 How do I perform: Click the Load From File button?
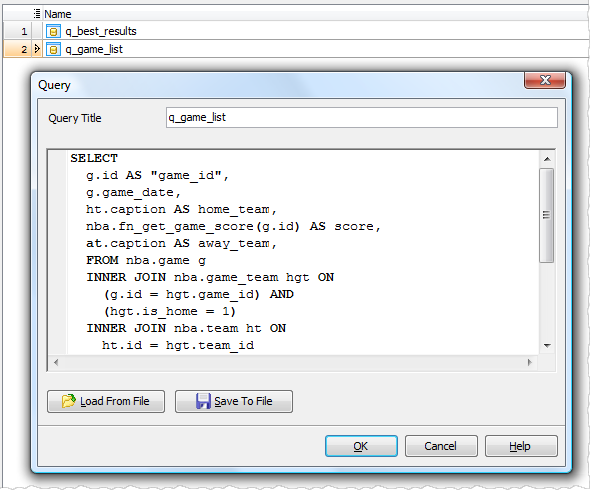[106, 401]
